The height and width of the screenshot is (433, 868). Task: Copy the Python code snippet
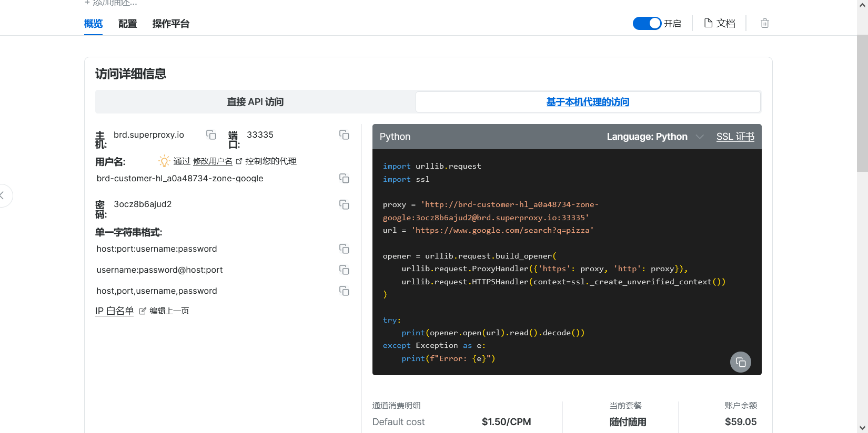(x=741, y=362)
